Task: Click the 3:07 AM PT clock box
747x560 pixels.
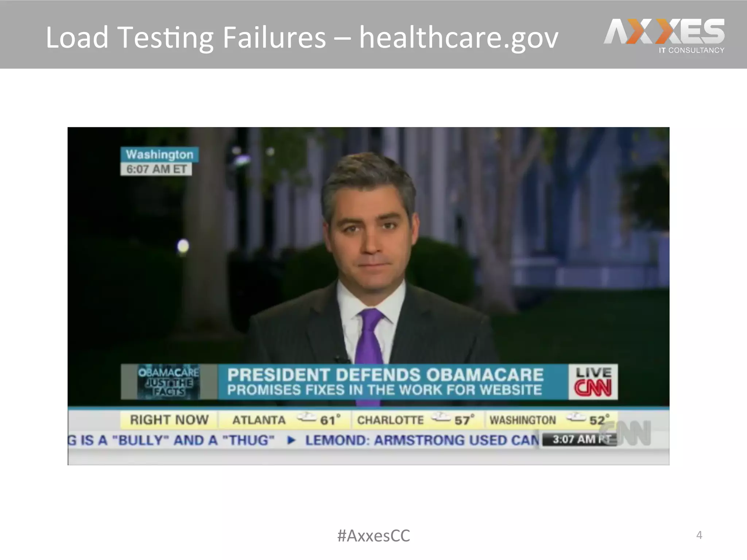Action: tap(579, 439)
